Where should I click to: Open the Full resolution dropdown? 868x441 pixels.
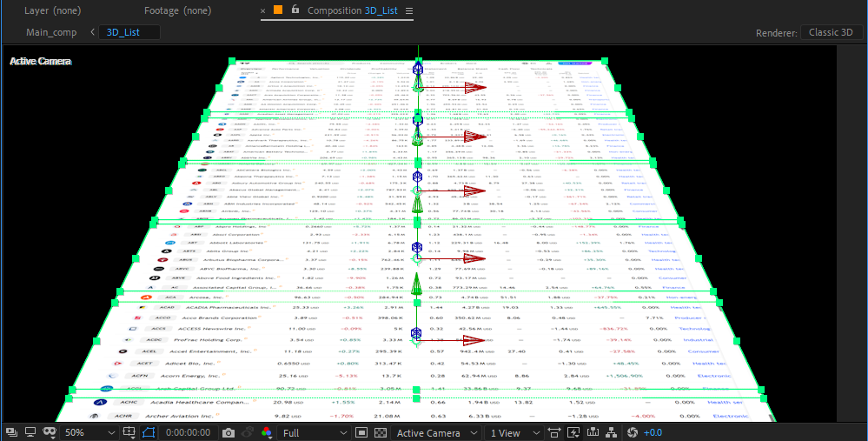314,432
